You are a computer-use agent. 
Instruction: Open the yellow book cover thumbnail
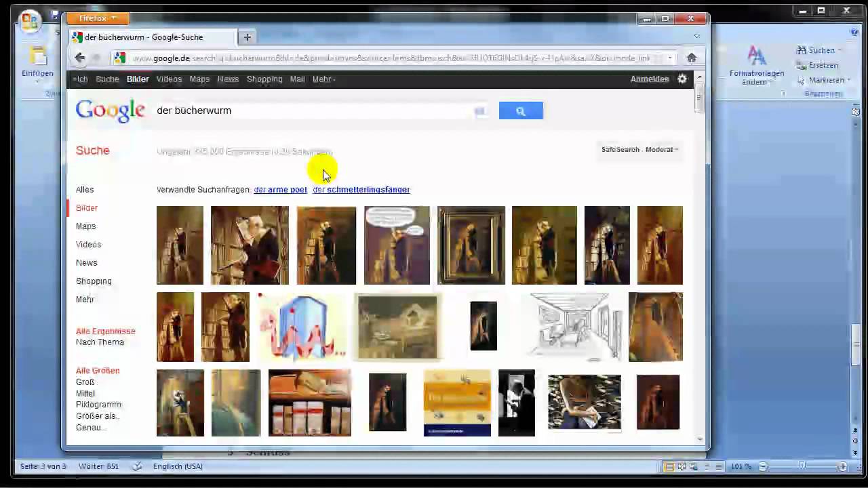pos(457,403)
